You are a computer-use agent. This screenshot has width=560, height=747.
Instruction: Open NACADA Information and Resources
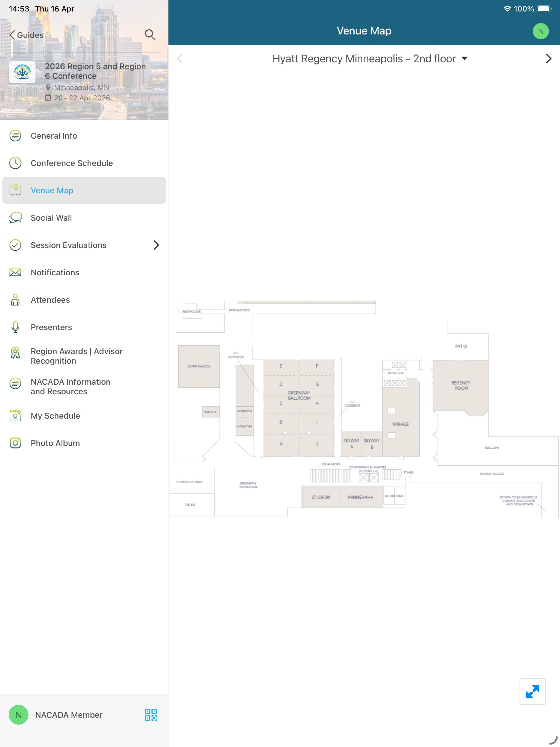tap(84, 387)
